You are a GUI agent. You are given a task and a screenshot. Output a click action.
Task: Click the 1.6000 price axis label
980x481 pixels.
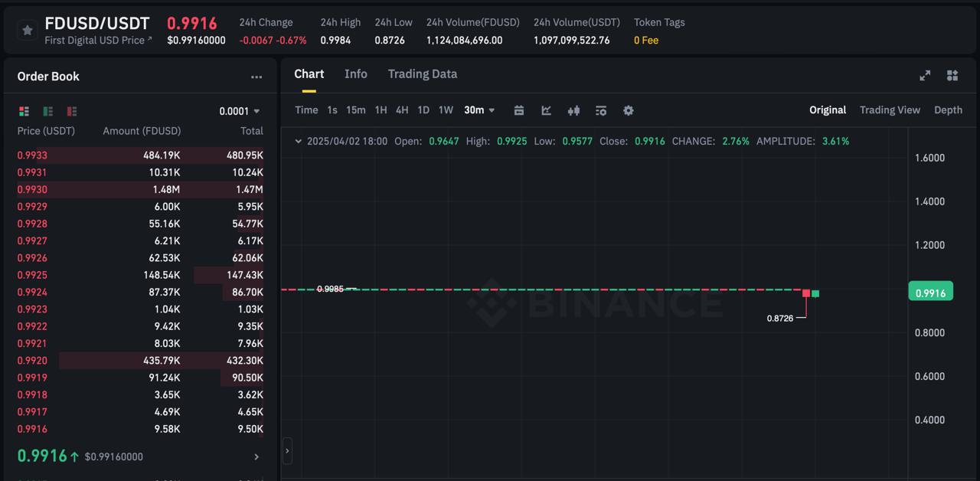[x=930, y=158]
